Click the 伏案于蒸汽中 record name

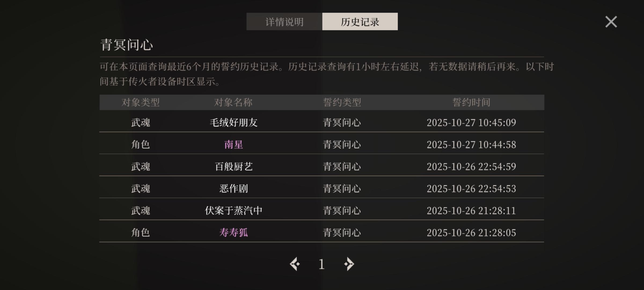pos(233,211)
